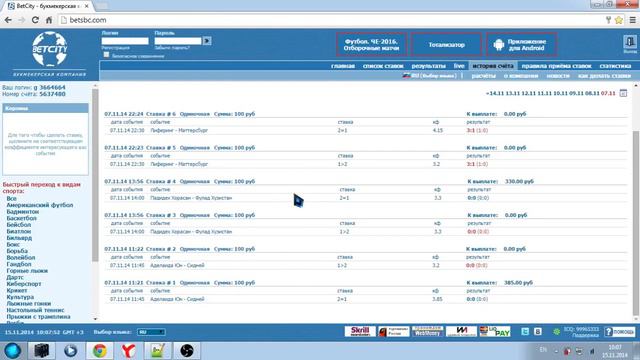The height and width of the screenshot is (360, 640).
Task: Click the forgot password link
Action: pyautogui.click(x=172, y=48)
